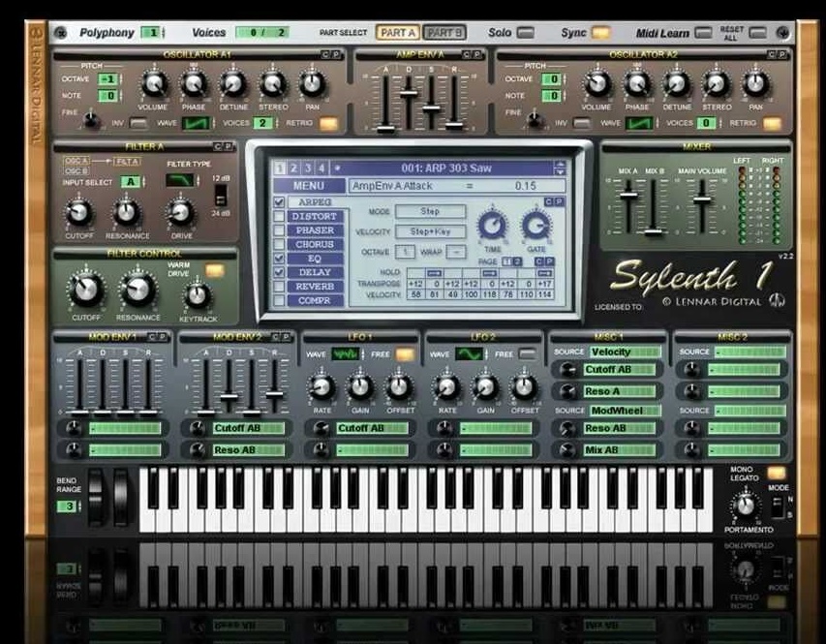Open the Misc 1 Reso A destination
This screenshot has width=826, height=644.
point(620,391)
